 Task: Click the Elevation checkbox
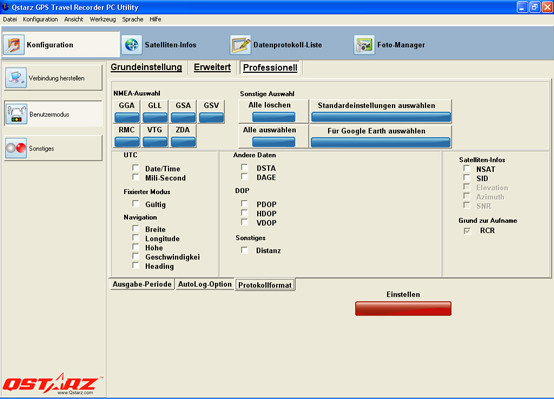pos(467,187)
